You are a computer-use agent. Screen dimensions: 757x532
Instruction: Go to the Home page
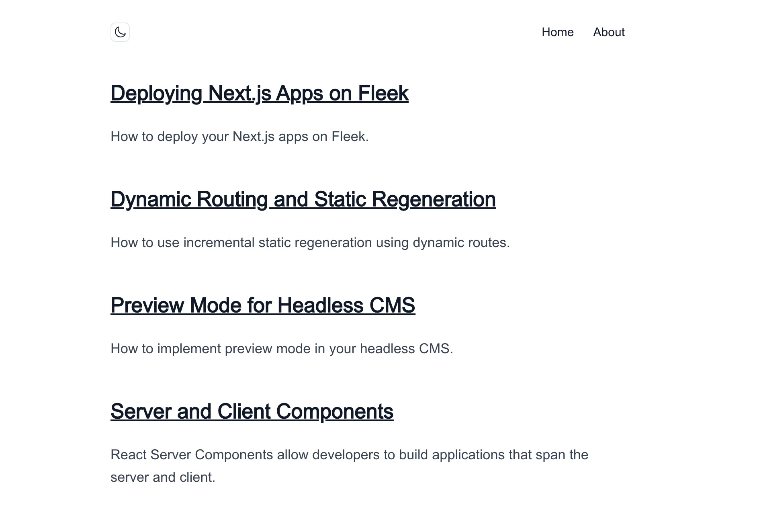tap(557, 32)
